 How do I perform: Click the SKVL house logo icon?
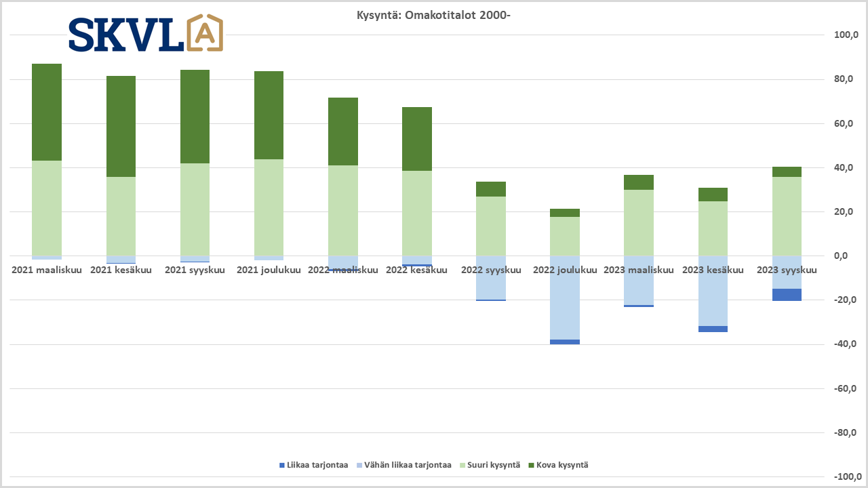coord(204,33)
